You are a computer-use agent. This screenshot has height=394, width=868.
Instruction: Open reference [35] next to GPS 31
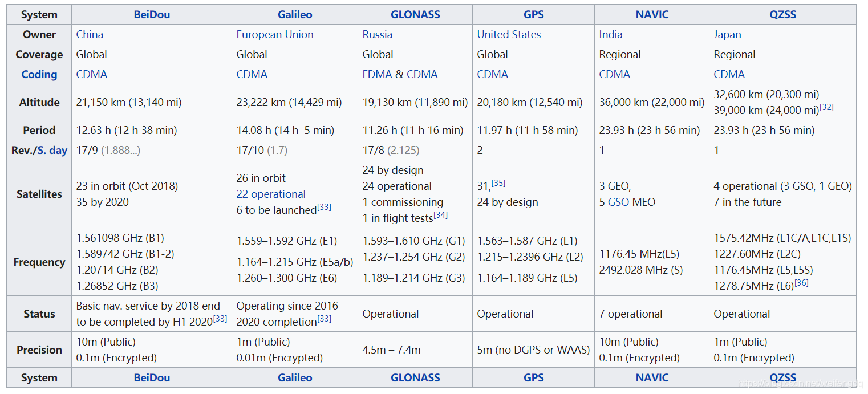point(498,182)
